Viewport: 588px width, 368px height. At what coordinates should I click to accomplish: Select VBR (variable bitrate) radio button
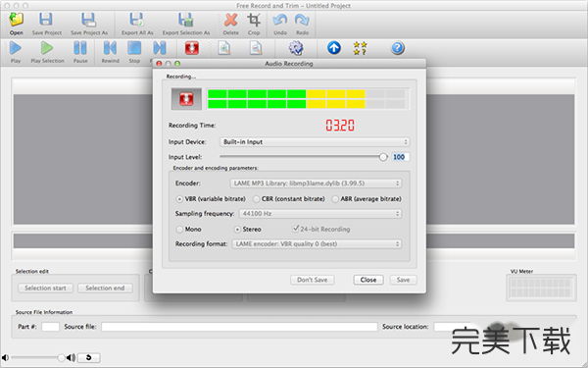(179, 199)
